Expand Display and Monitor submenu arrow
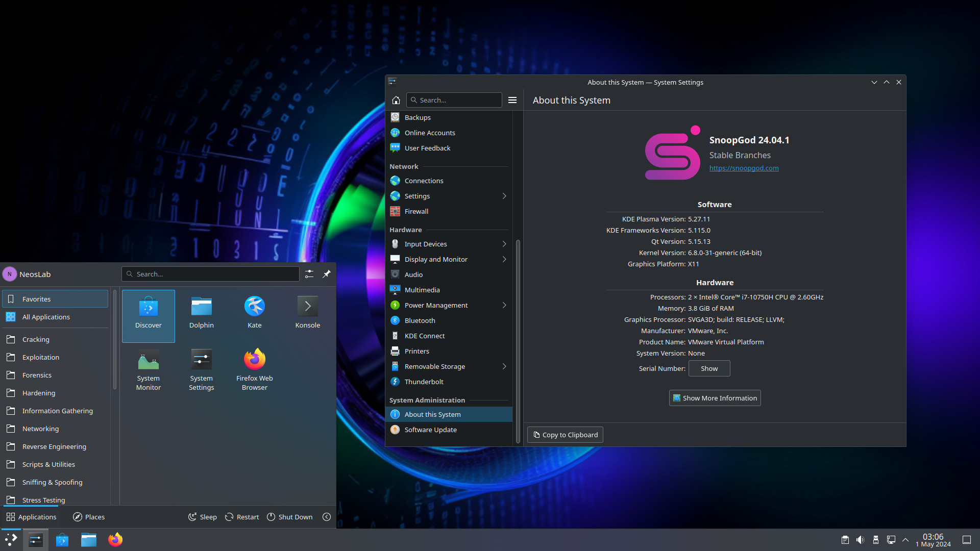This screenshot has height=551, width=980. 504,259
